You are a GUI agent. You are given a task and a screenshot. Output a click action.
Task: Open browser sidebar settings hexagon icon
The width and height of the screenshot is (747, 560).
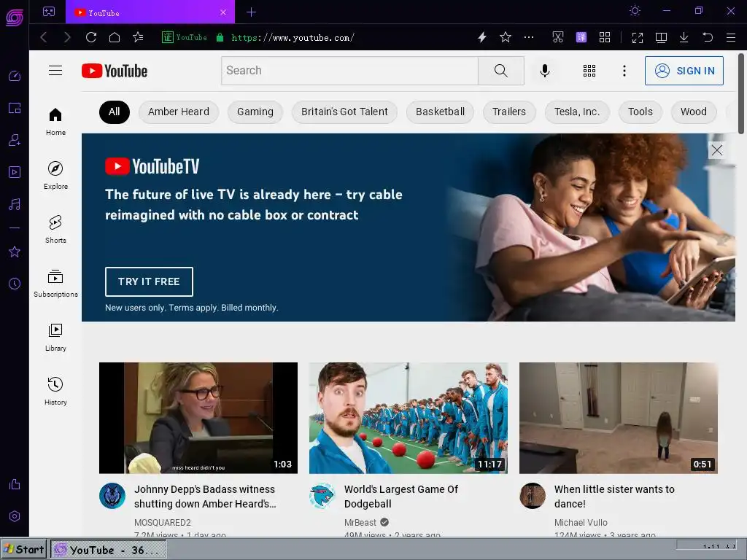[x=15, y=516]
